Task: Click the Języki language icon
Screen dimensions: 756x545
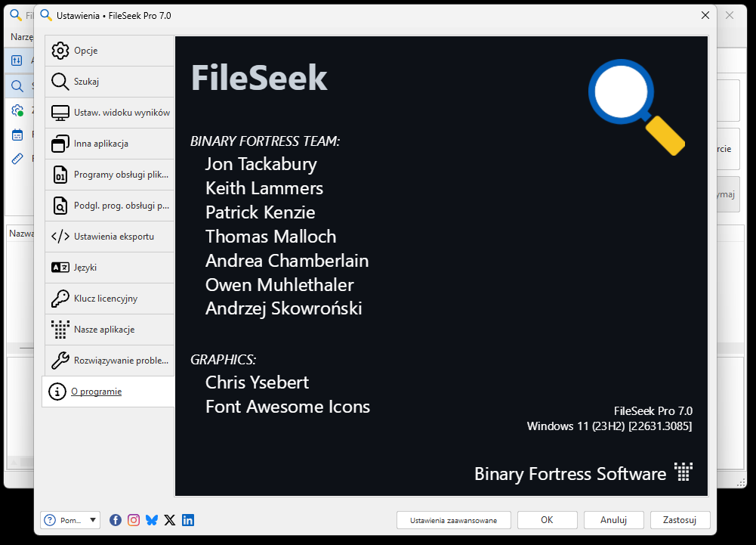Action: [60, 268]
